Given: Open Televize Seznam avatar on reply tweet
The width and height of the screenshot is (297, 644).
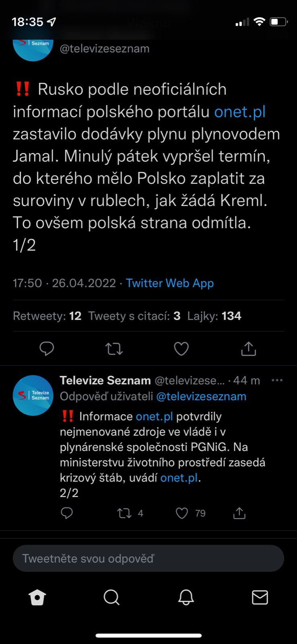Looking at the screenshot, I should coord(33,395).
